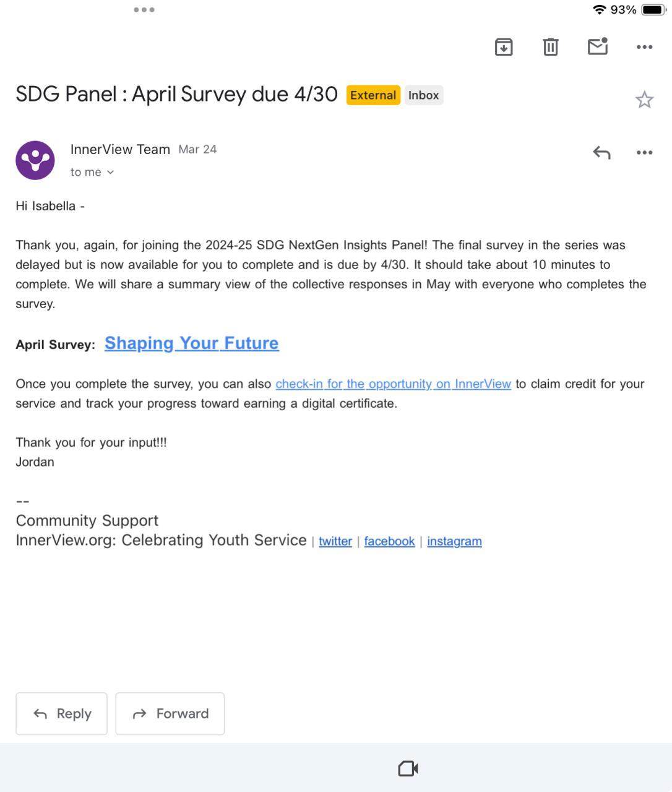Open message options dots next to reply arrow
Screen dimensions: 672x792
coord(644,153)
